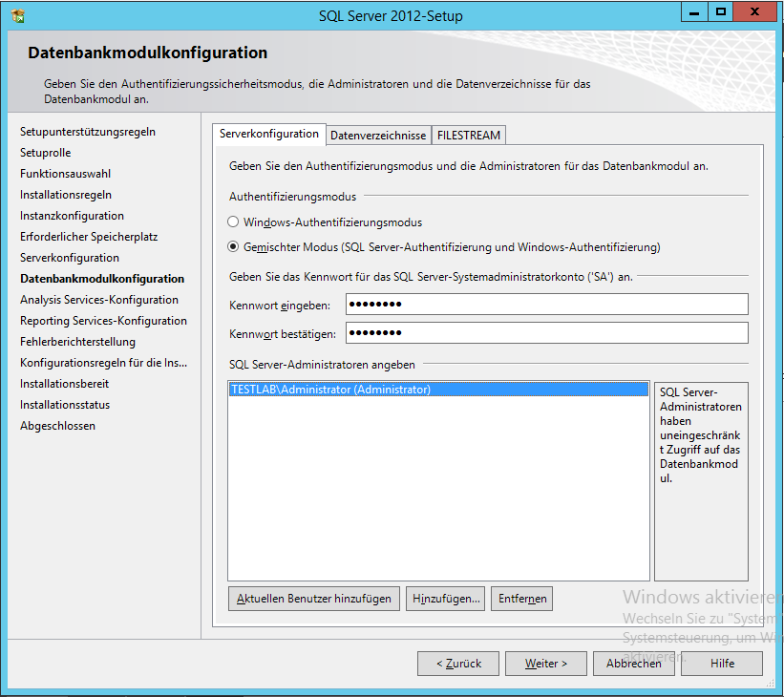
Task: Click the Kennwort eingeben password field
Action: 547,304
